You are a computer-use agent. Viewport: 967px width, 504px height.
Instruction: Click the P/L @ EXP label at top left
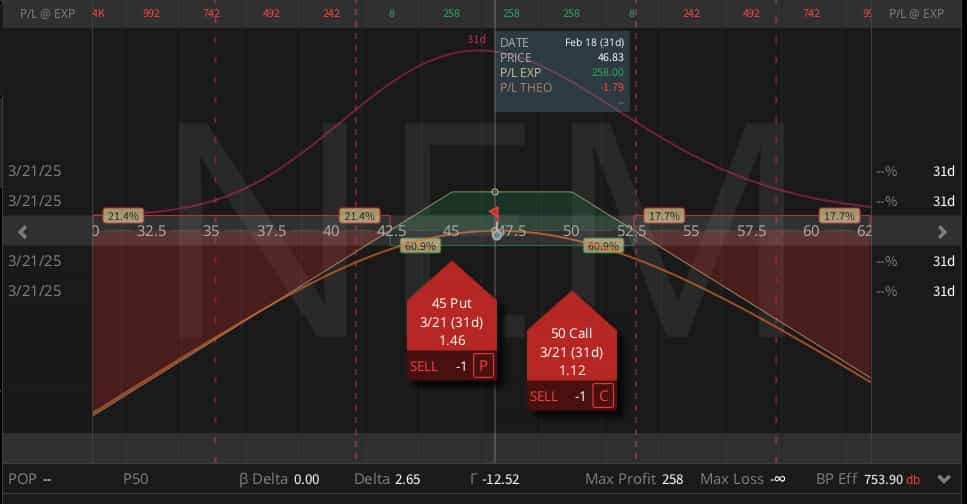(x=47, y=14)
